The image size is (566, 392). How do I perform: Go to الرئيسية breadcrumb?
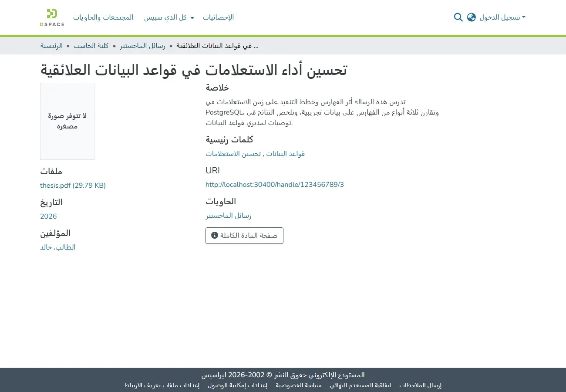(51, 46)
